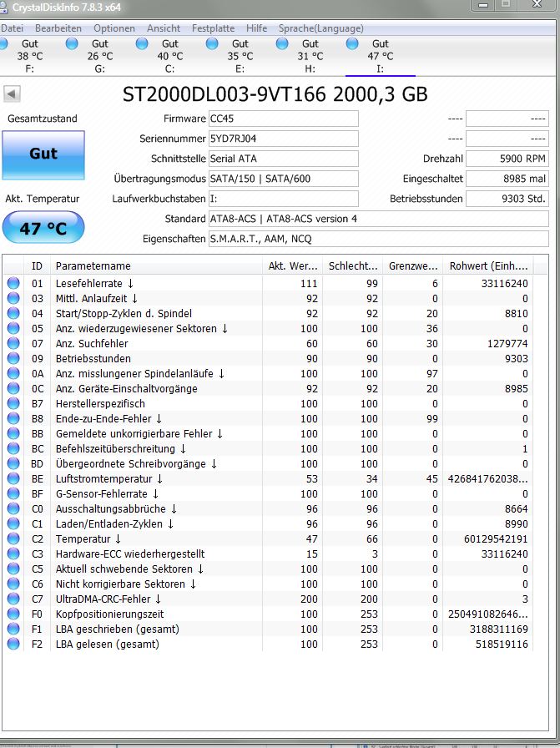Click the status icon for row 09 Betriebsstunden
Image resolution: width=560 pixels, height=748 pixels.
click(x=13, y=359)
